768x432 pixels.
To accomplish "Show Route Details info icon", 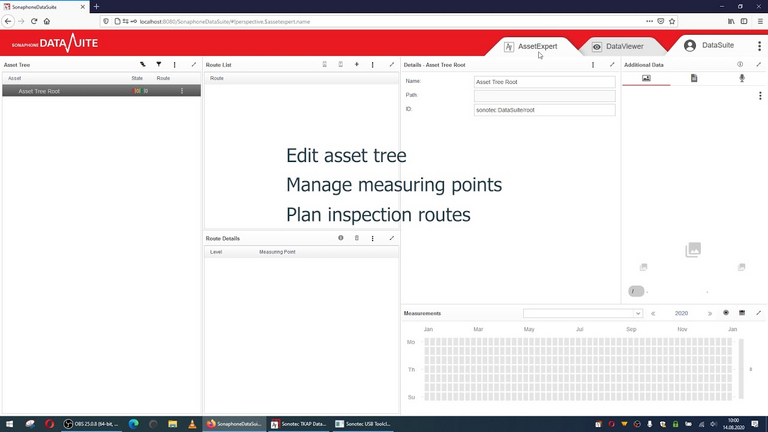I will point(341,238).
